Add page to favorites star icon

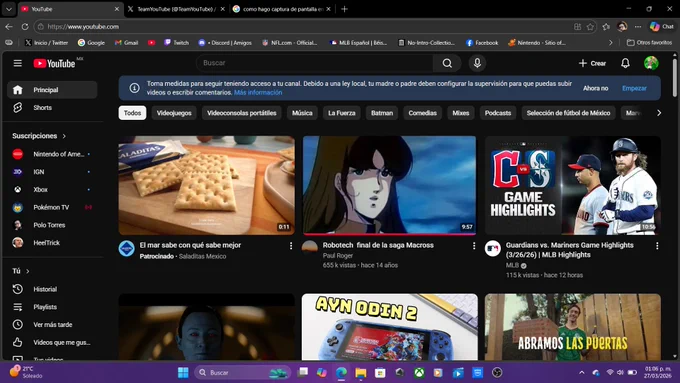(590, 27)
